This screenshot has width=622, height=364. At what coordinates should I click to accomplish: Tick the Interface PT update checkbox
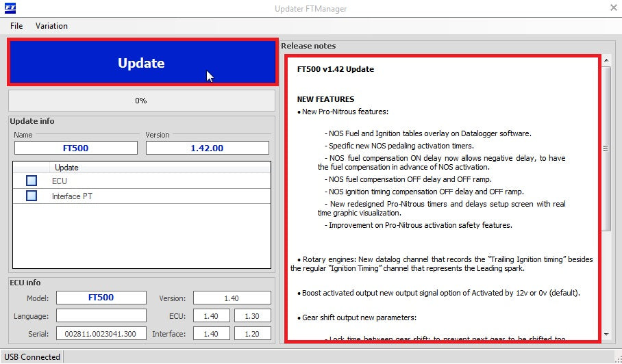pos(32,196)
